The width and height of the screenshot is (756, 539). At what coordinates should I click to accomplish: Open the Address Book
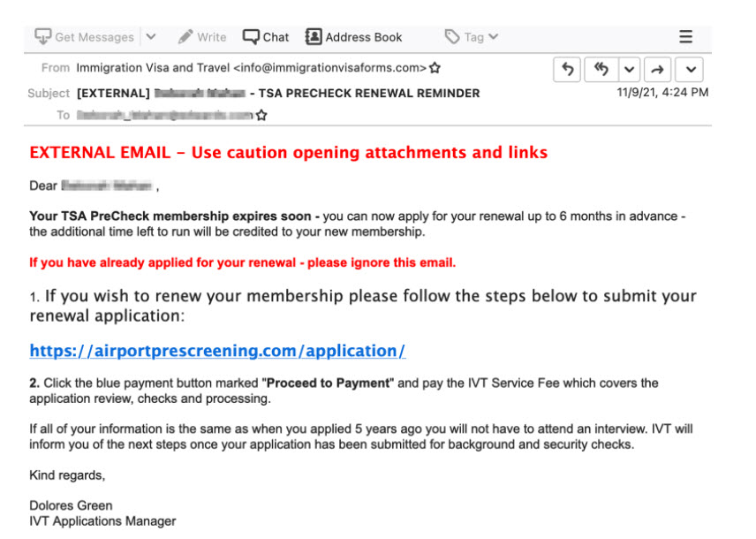click(x=354, y=37)
